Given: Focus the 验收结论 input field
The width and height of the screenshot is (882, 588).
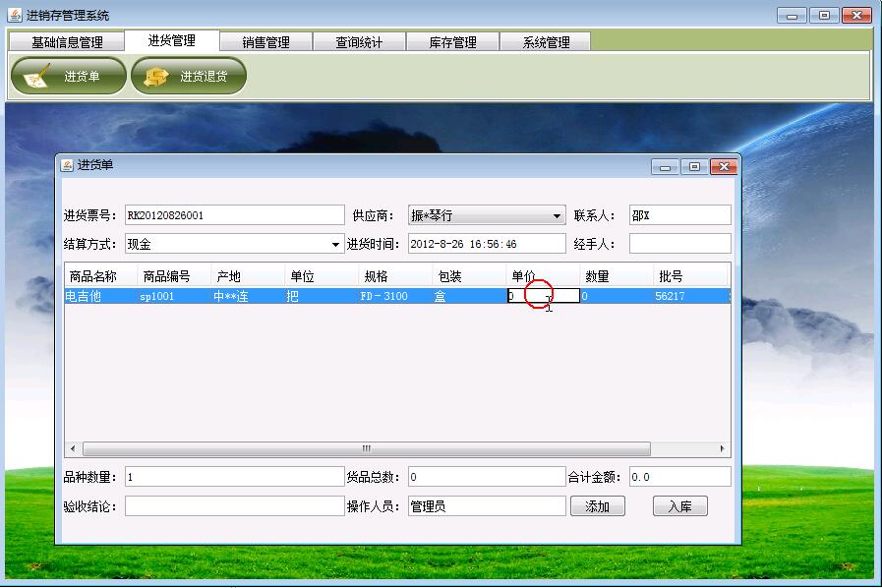Looking at the screenshot, I should [235, 506].
